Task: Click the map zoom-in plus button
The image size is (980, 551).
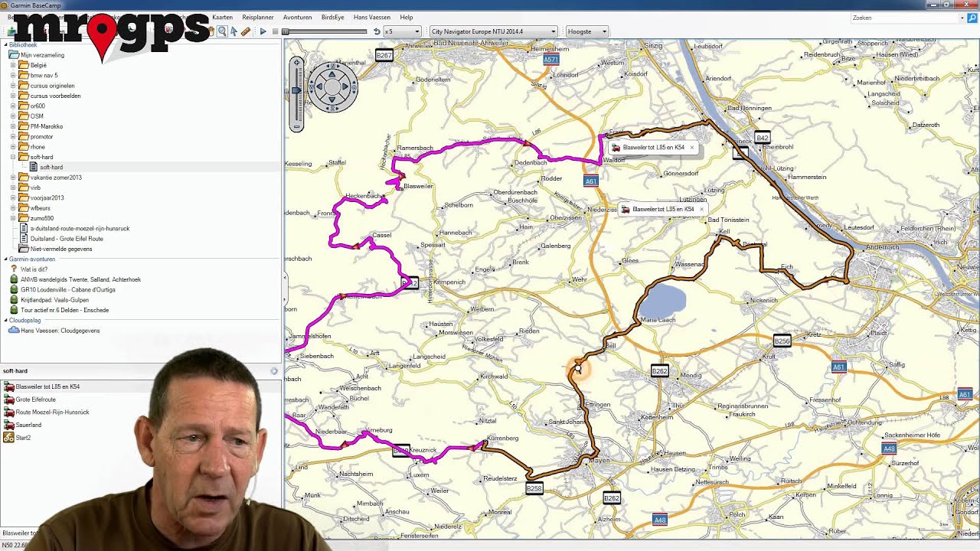Action: click(297, 63)
